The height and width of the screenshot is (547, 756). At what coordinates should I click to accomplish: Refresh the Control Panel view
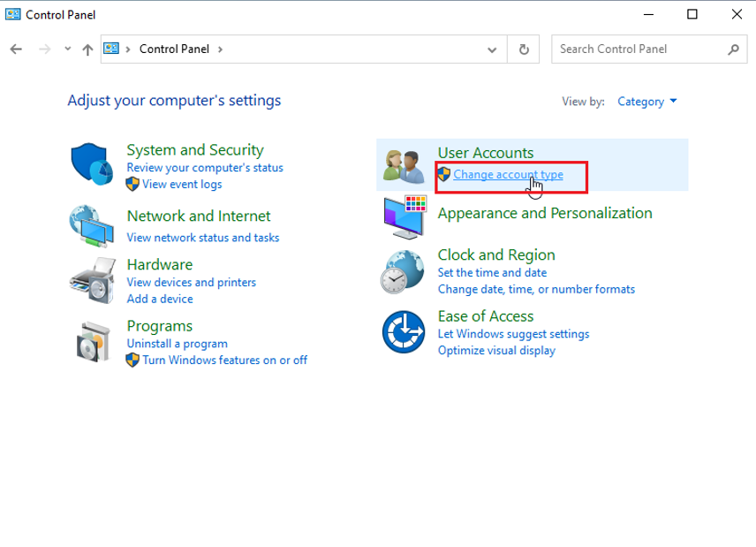pyautogui.click(x=524, y=49)
